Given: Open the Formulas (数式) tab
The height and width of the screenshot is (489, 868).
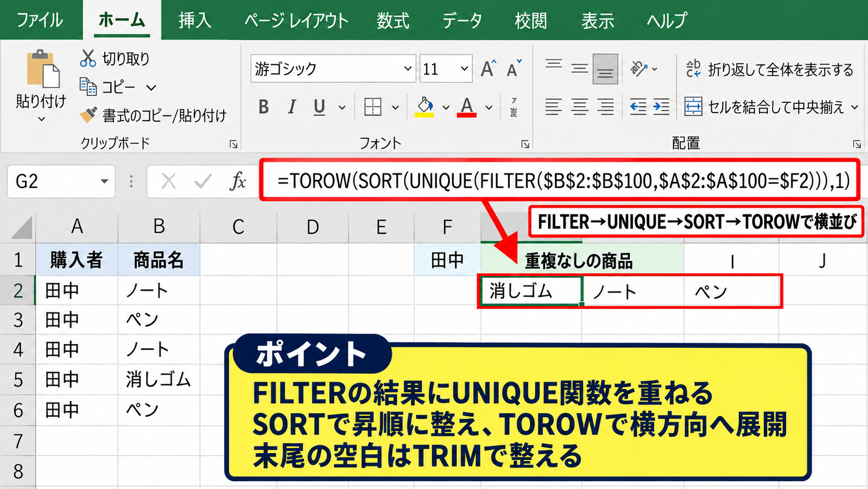Looking at the screenshot, I should (x=393, y=20).
